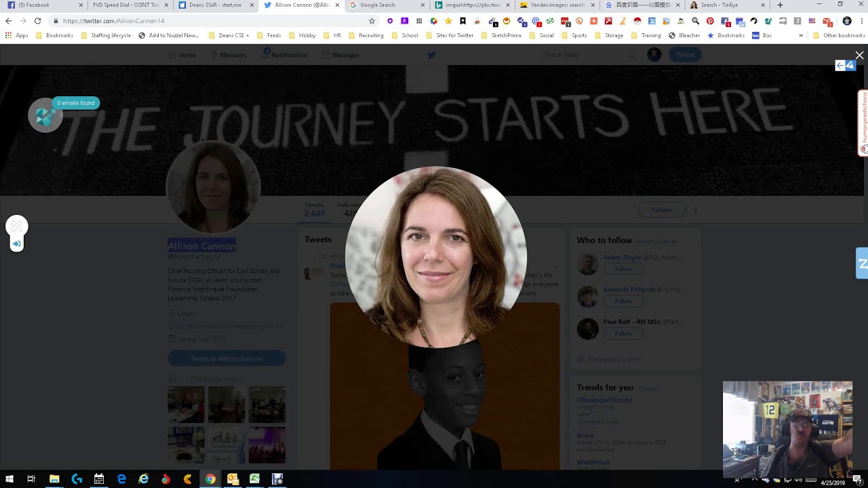Screen dimensions: 868x488
Task: Click the enlarged profile photo
Action: pos(436,258)
